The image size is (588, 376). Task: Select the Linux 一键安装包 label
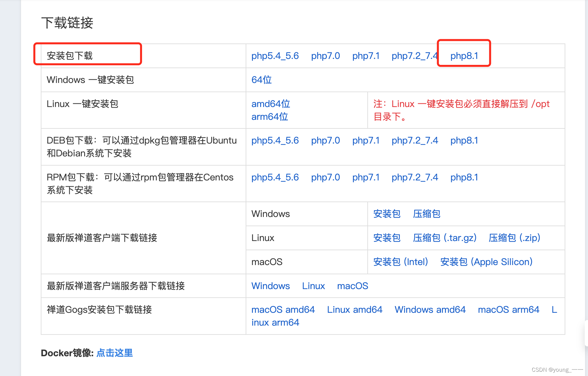click(82, 104)
